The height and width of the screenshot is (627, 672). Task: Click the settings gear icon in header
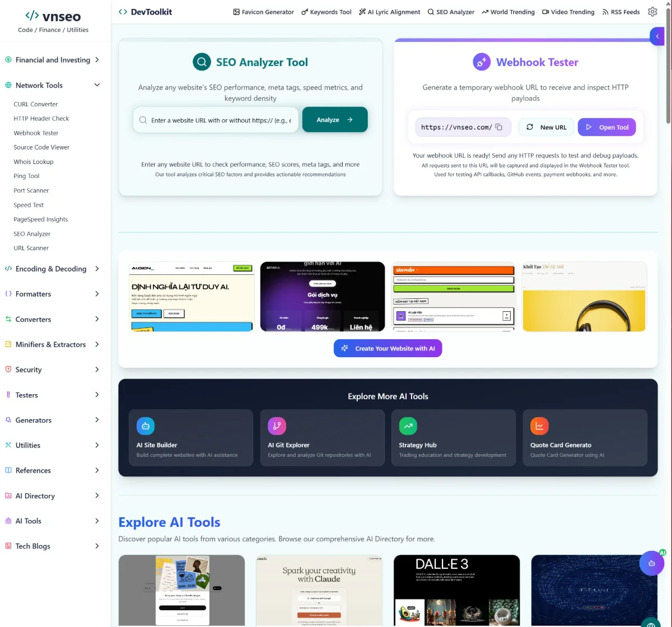tap(652, 12)
